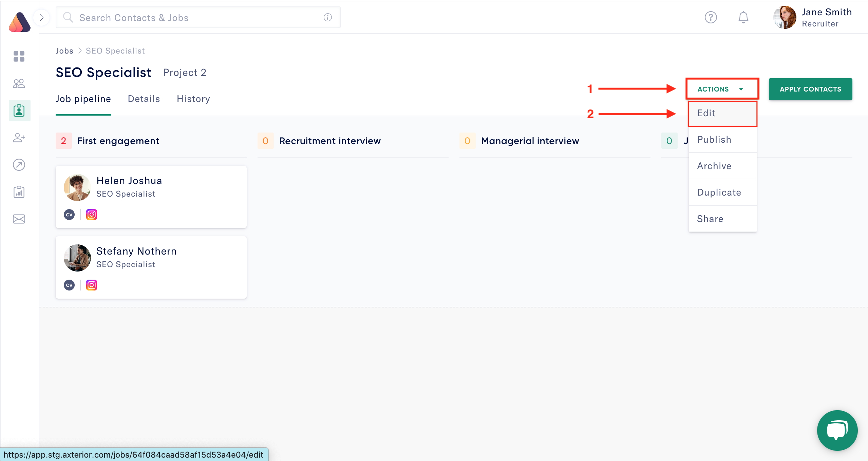
Task: Collapse the sidebar with the arrow toggle
Action: (x=42, y=18)
